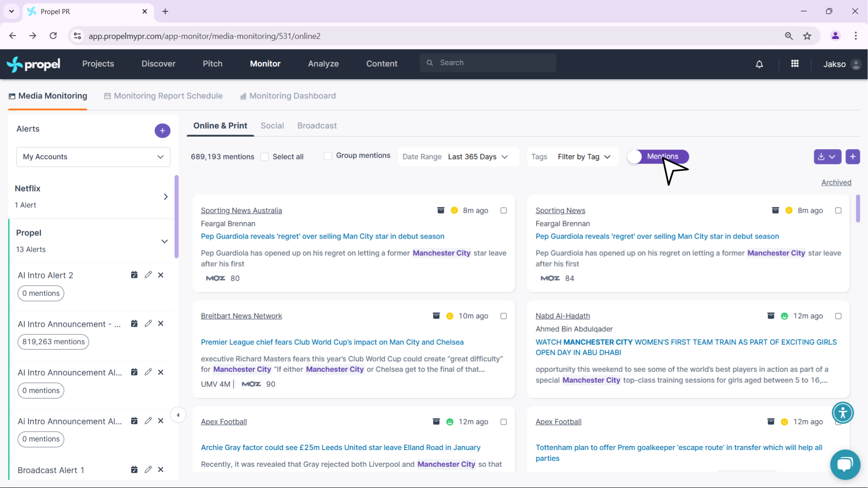Open the Projects menu
Image resolution: width=868 pixels, height=488 pixels.
[98, 64]
